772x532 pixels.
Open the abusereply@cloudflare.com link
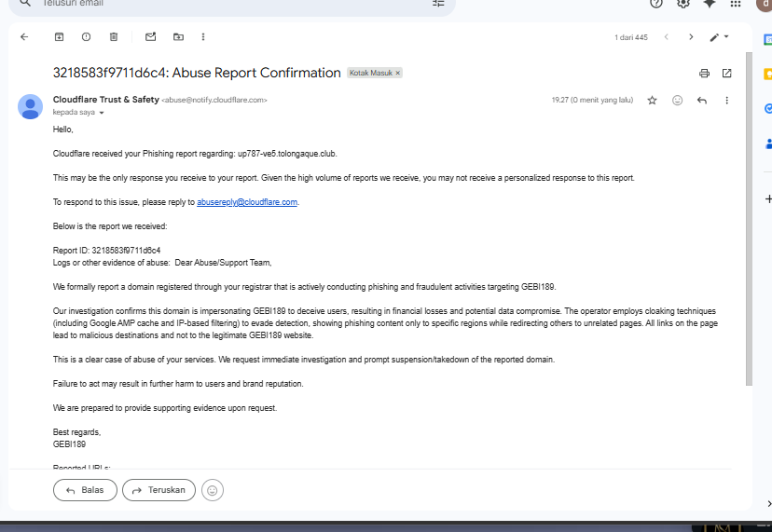tap(247, 202)
